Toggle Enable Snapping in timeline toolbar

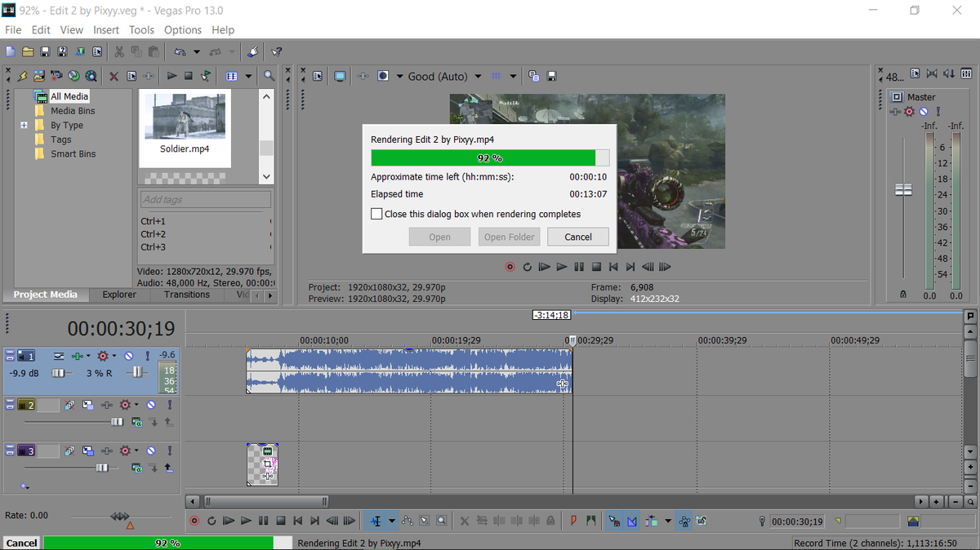pyautogui.click(x=615, y=521)
